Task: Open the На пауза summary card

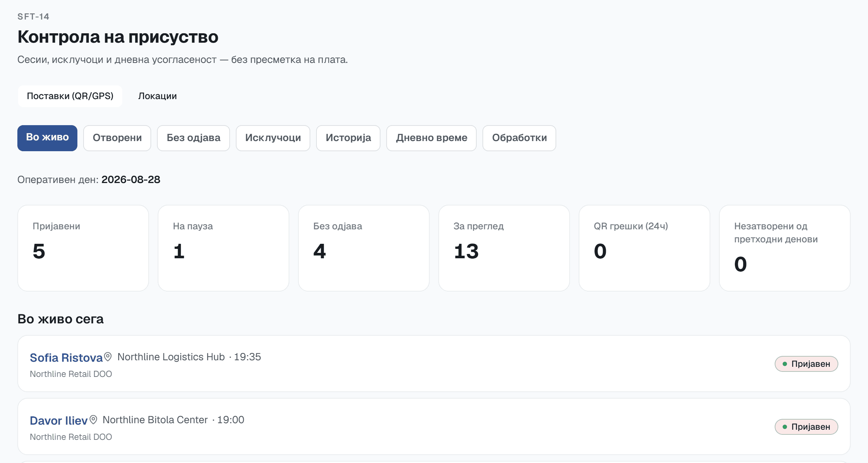Action: point(224,248)
